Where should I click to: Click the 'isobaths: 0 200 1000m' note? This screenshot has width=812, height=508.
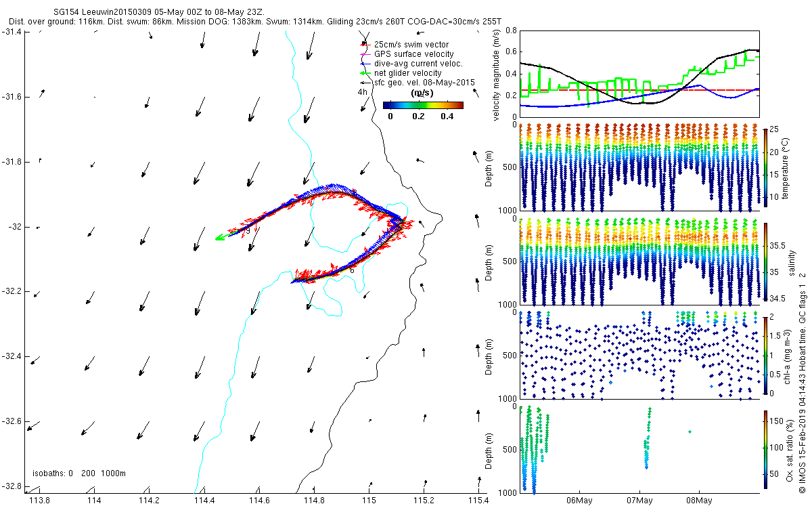point(79,473)
